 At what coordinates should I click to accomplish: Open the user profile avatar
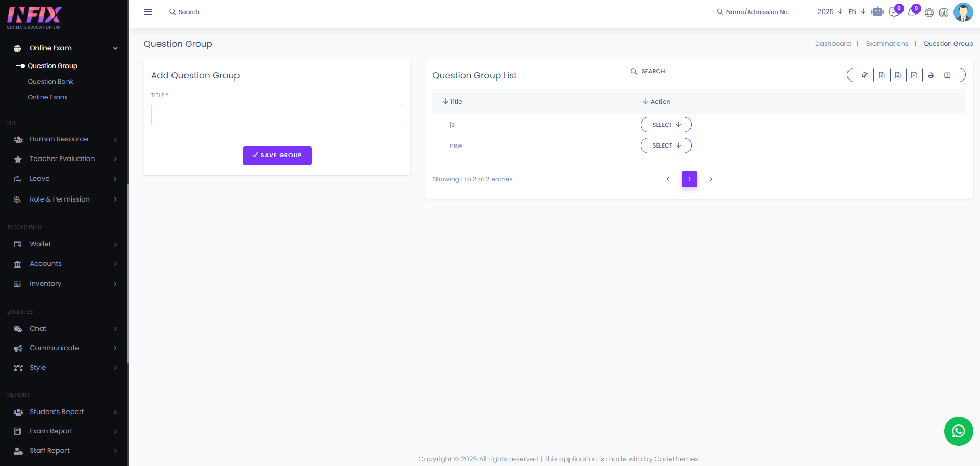[963, 12]
